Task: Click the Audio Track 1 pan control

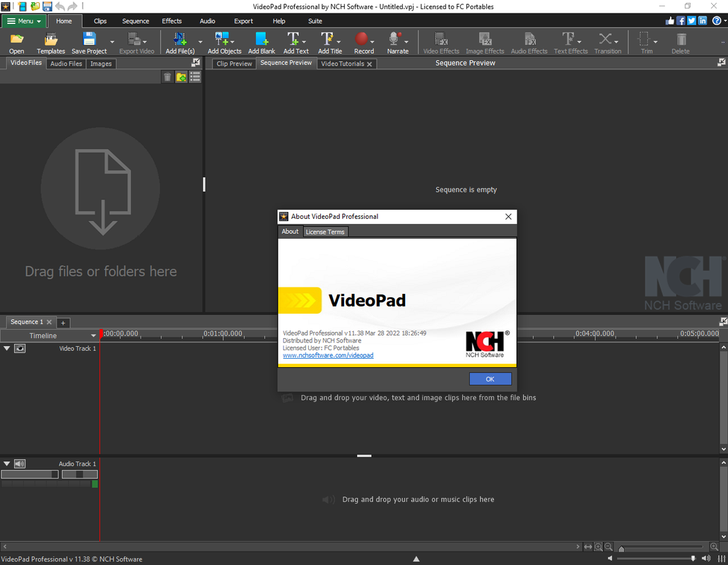Action: (80, 474)
